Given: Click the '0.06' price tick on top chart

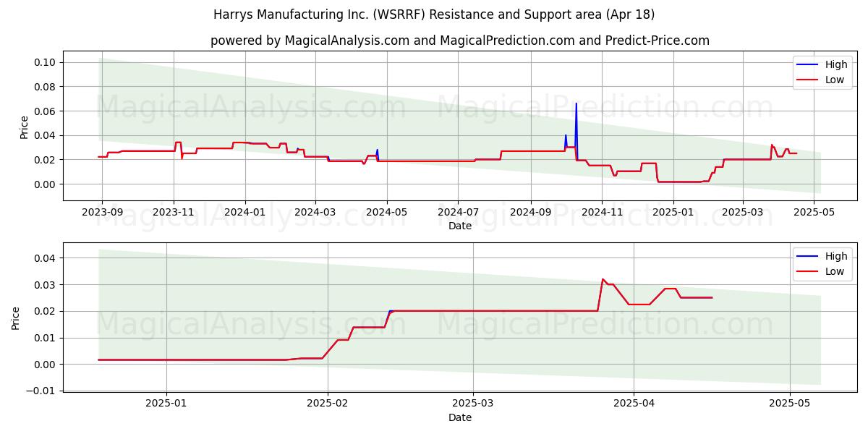Looking at the screenshot, I should pyautogui.click(x=45, y=111).
